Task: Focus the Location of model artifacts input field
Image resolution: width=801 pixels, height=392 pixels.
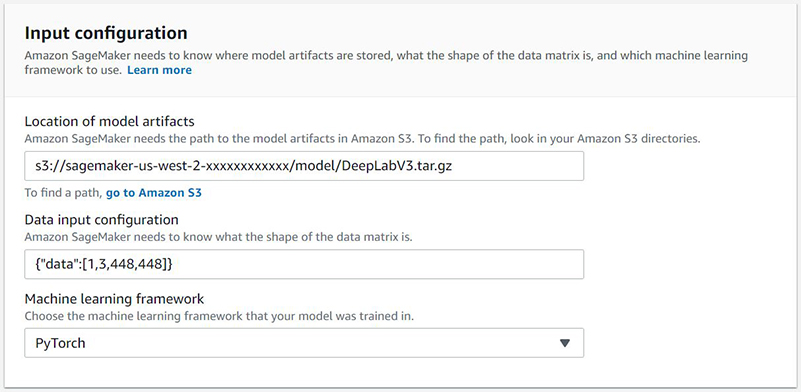Action: pos(304,166)
